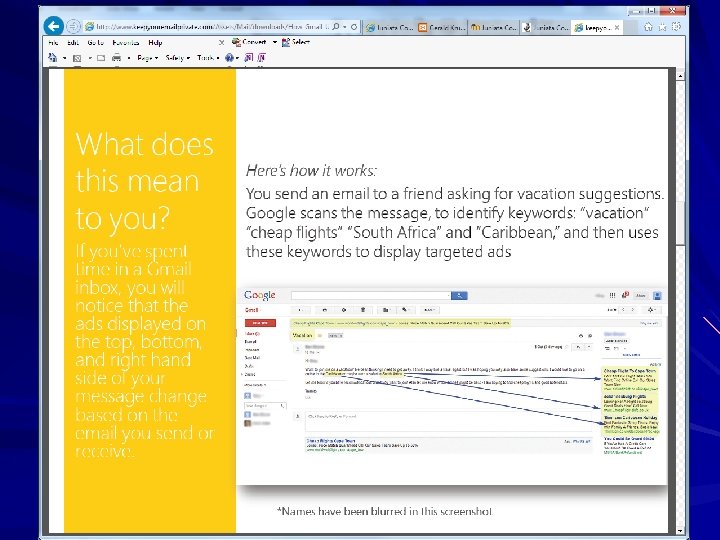Image resolution: width=720 pixels, height=540 pixels.
Task: Click the grayed Forward arrow button
Action: pos(73,26)
